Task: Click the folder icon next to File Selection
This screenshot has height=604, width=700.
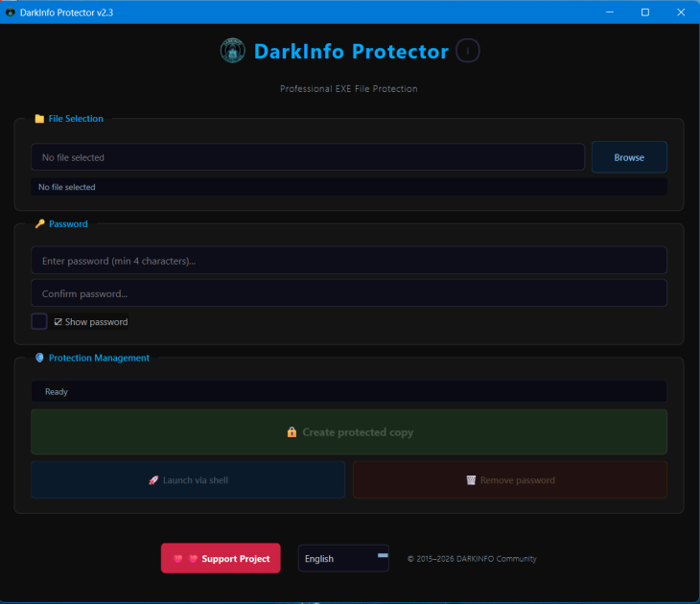Action: (39, 119)
